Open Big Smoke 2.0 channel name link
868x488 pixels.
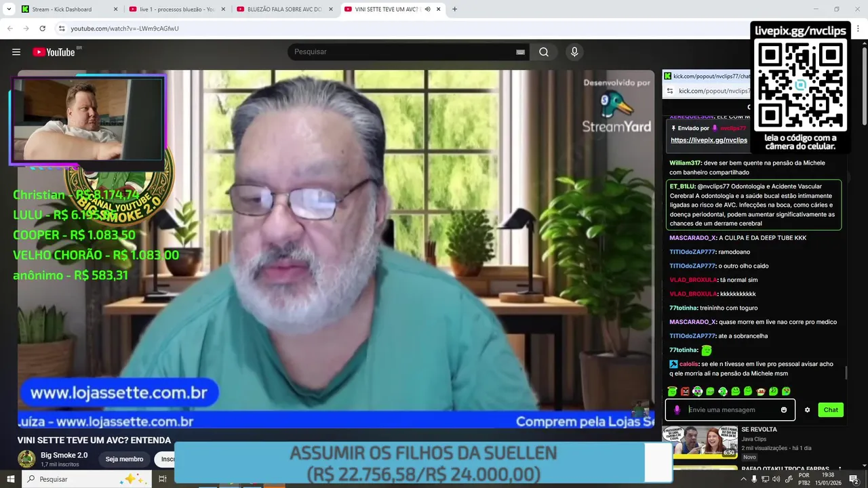point(64,455)
